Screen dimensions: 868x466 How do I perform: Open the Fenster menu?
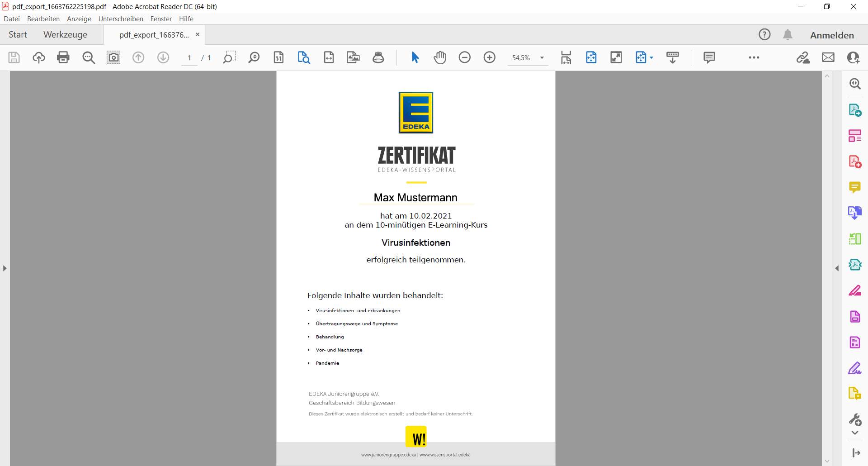(161, 19)
